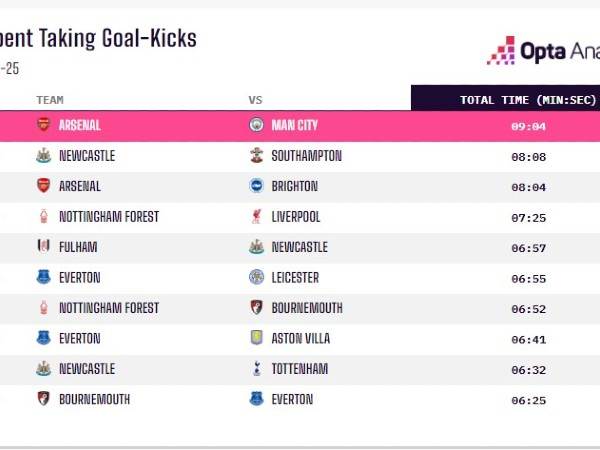Select the Fulham crest in Team column

coord(43,247)
